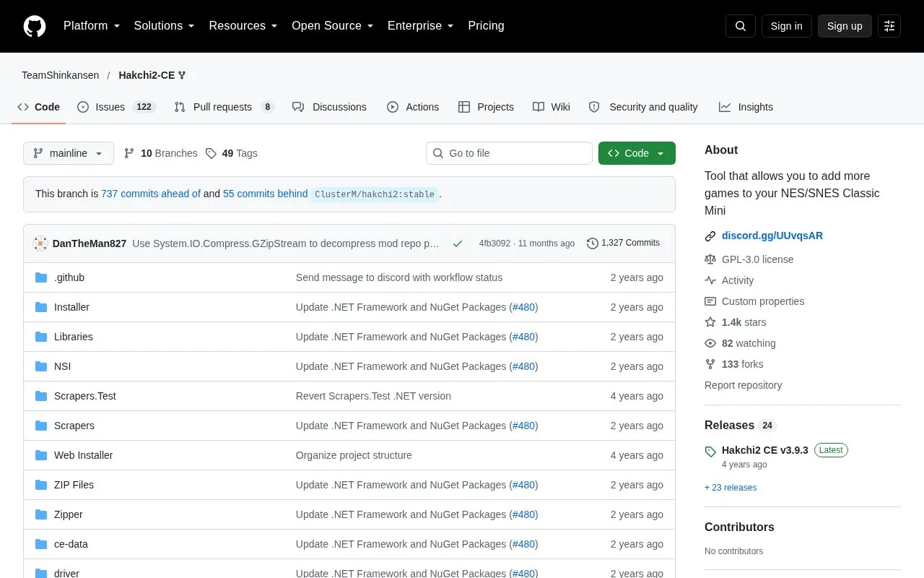Expand the Enterprise navigation menu
The image size is (924, 578).
click(420, 26)
